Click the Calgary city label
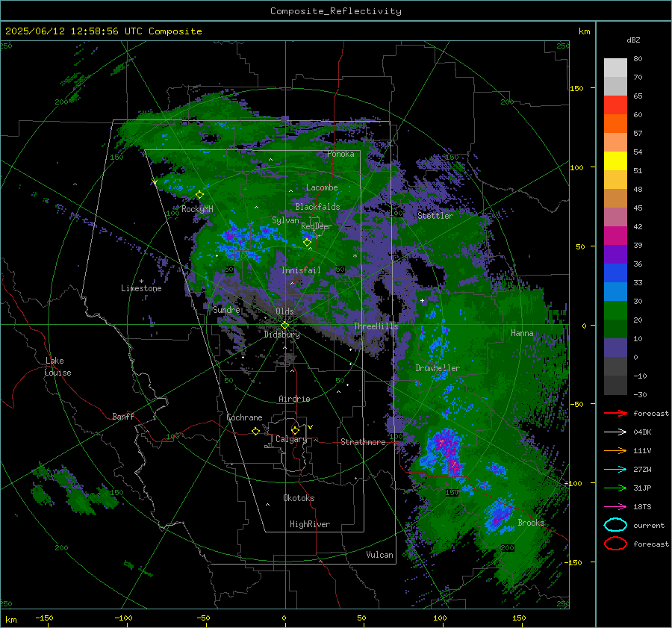The image size is (672, 628). pos(291,439)
